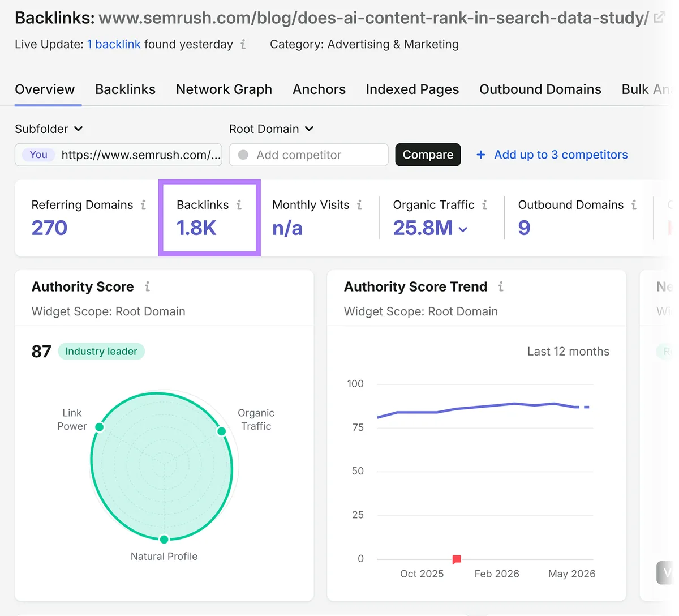Click the May 2026 axis label
Screen dimensions: 679x616
pyautogui.click(x=571, y=574)
